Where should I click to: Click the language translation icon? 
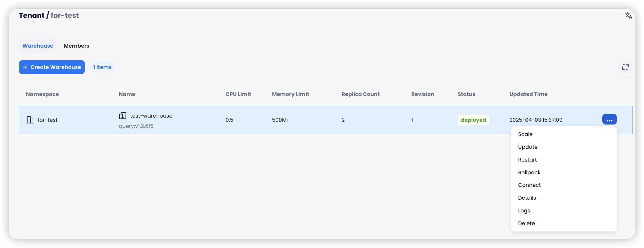coord(628,16)
